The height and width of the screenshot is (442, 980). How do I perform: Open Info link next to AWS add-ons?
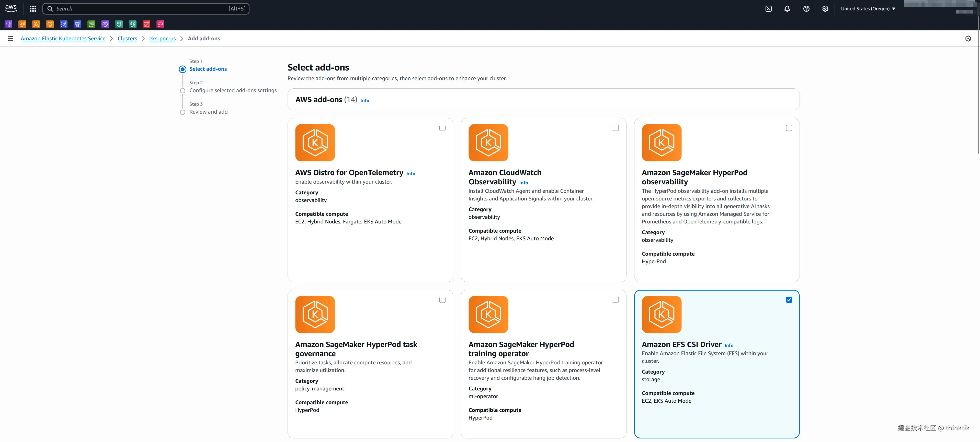364,101
